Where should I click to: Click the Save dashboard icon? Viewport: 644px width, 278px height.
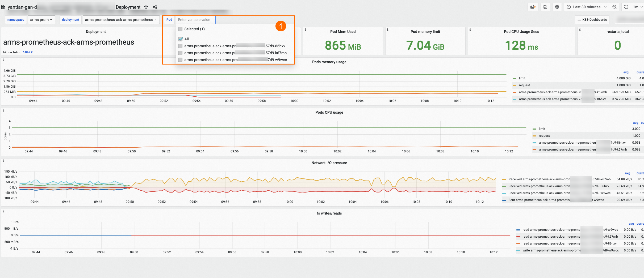(x=545, y=7)
